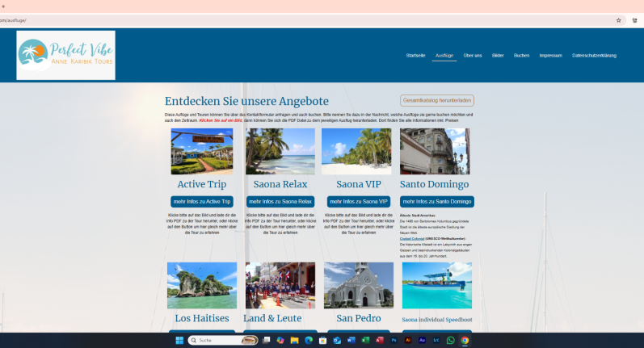Viewport: 644px width, 348px height.
Task: Click mehr Infos zu Saona VIP button
Action: [358, 201]
